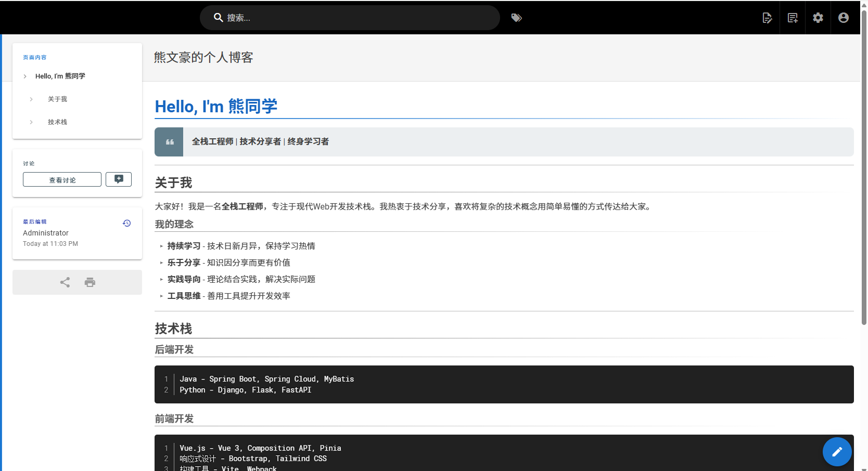Image resolution: width=868 pixels, height=471 pixels.
Task: Go to 关于我 in page contents
Action: pyautogui.click(x=57, y=99)
